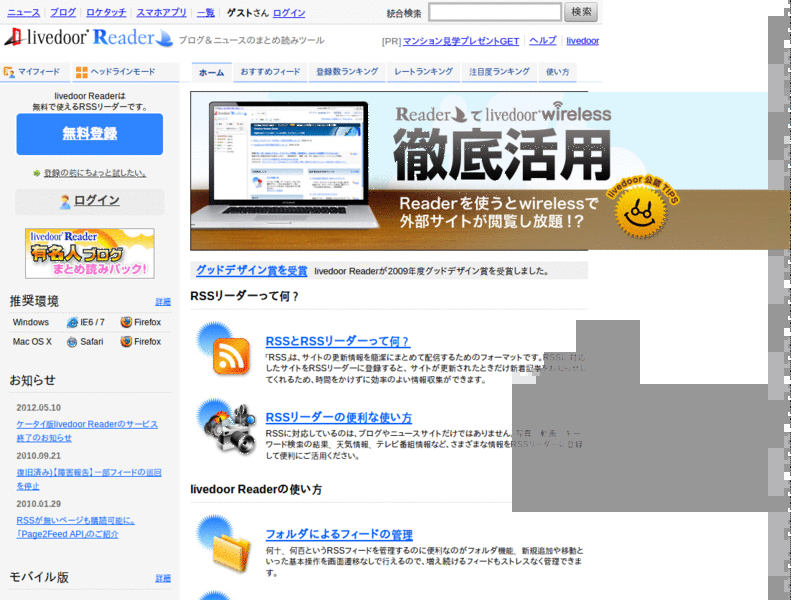Viewport: 800px width, 600px height.
Task: Click the 徹底活用 wireless promo banner
Action: (389, 171)
